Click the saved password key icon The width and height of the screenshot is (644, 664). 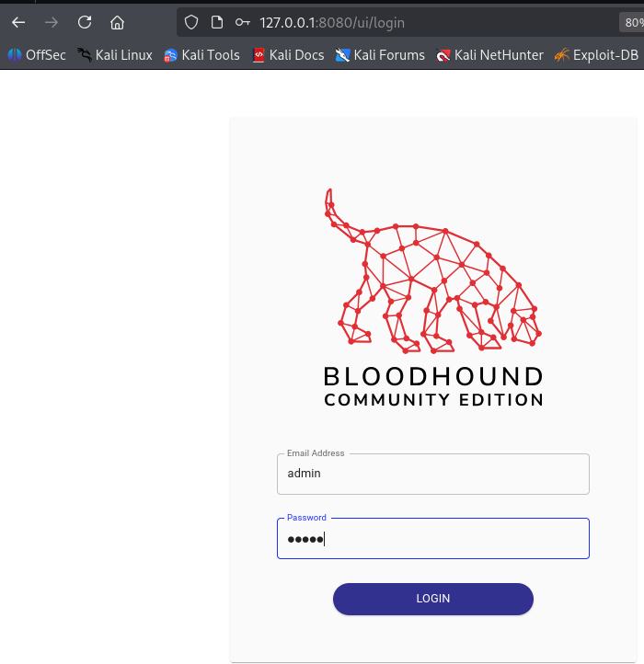click(x=242, y=22)
